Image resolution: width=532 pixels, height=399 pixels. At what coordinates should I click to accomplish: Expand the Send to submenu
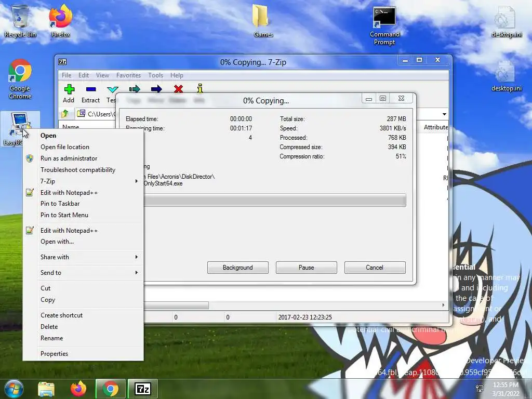pos(83,273)
